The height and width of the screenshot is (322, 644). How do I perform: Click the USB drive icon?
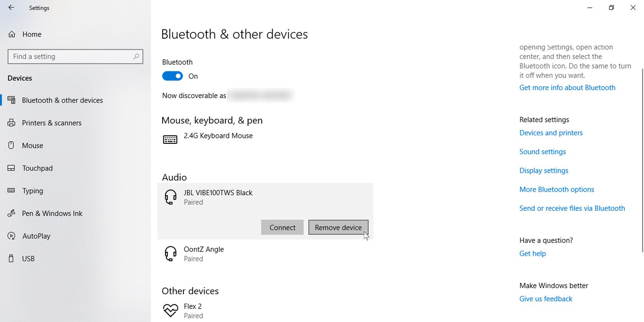point(11,258)
